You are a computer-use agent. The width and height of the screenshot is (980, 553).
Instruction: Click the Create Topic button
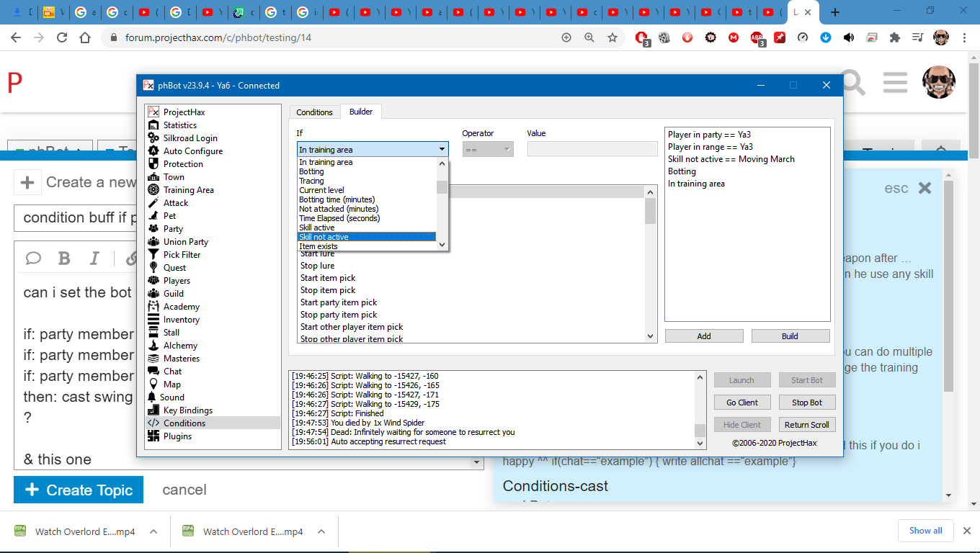79,490
